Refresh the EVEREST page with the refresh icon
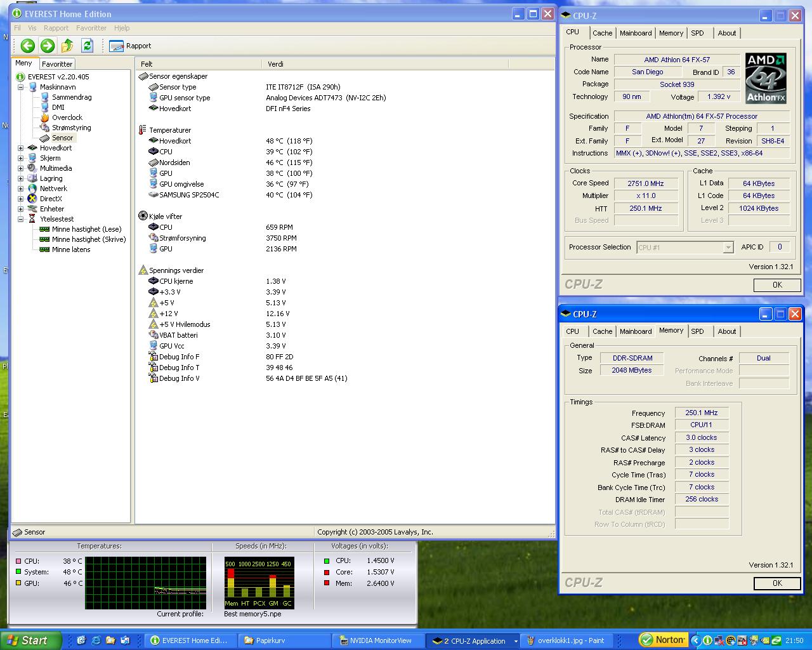The height and width of the screenshot is (650, 812). coord(88,45)
